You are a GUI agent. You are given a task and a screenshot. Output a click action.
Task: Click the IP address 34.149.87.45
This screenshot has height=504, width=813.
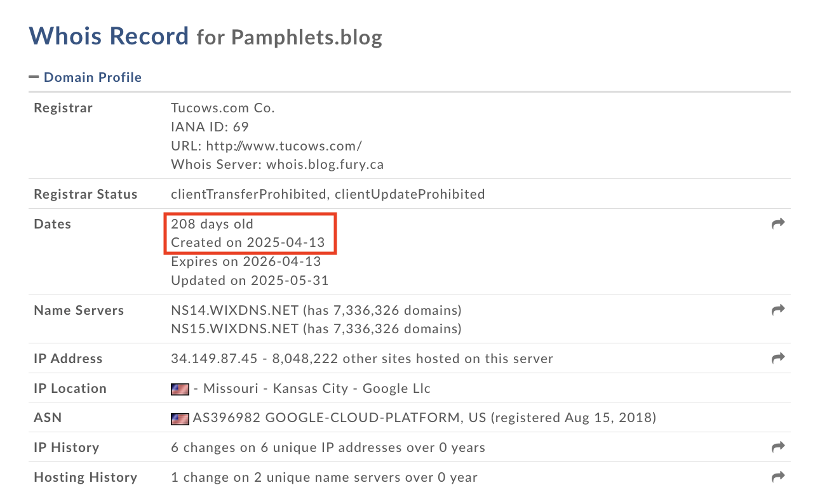pos(214,359)
